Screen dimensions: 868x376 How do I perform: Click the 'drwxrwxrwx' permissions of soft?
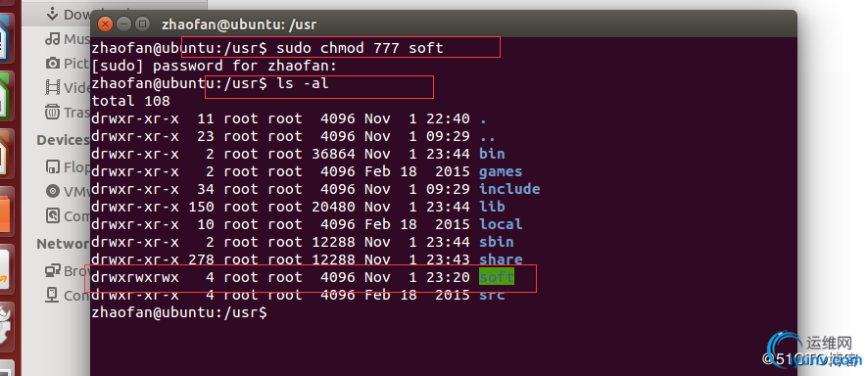coord(135,277)
